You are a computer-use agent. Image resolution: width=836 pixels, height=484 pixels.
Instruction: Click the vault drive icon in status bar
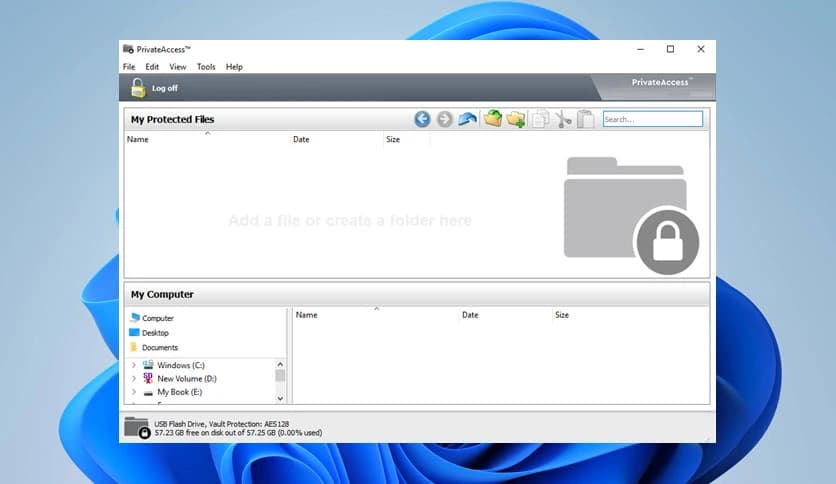(137, 427)
